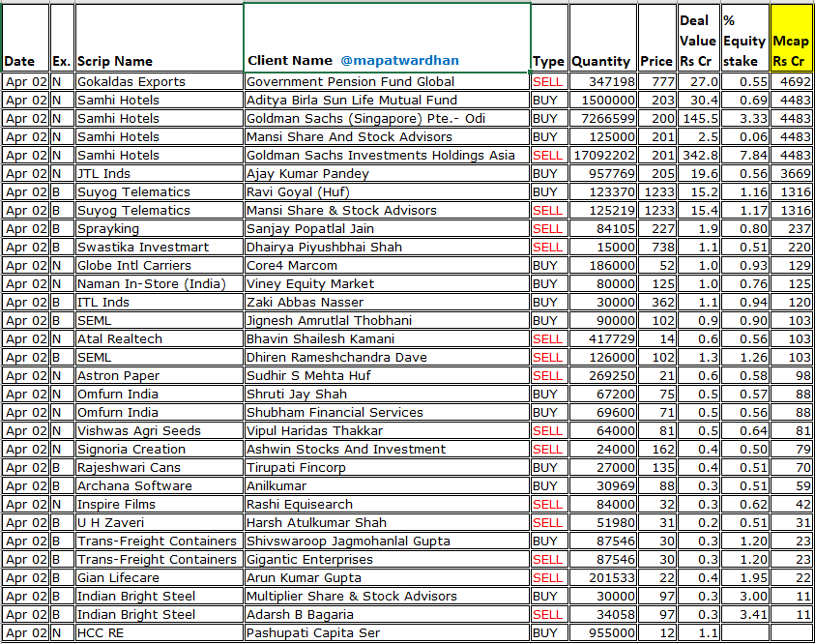Select the Client Name header cell
This screenshot has height=644, width=815.
point(387,38)
